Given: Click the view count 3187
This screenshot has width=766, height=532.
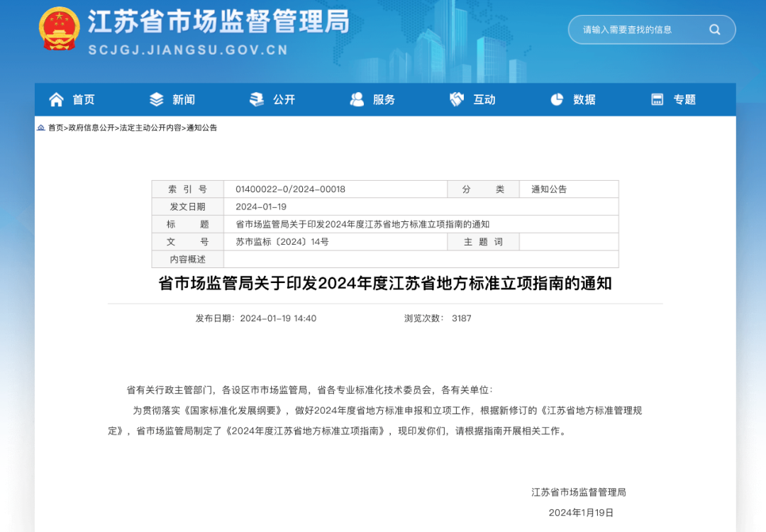Looking at the screenshot, I should pyautogui.click(x=462, y=318).
